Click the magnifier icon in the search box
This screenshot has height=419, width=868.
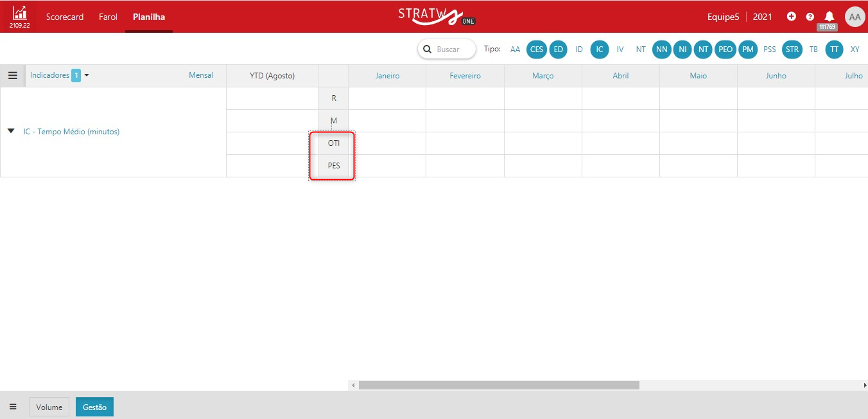428,49
